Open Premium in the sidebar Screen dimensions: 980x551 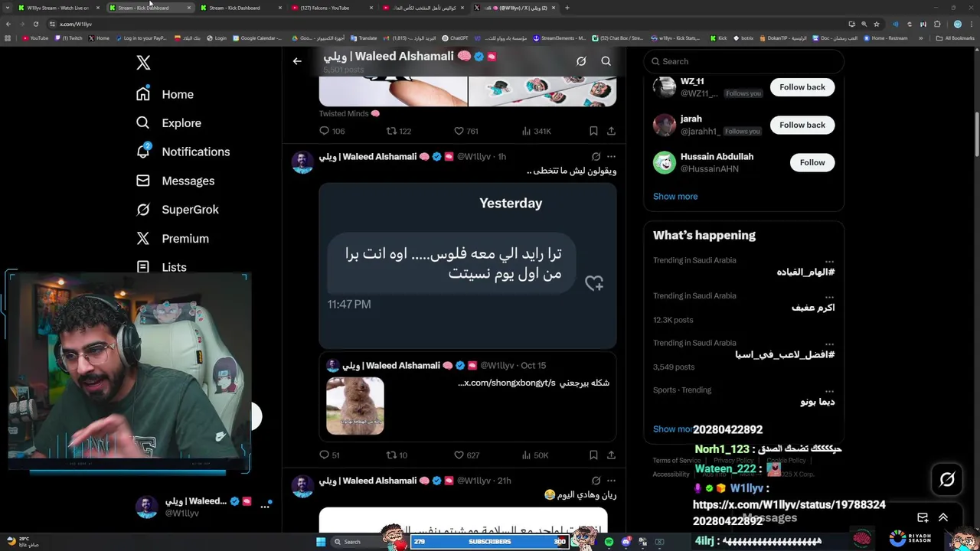click(x=172, y=239)
